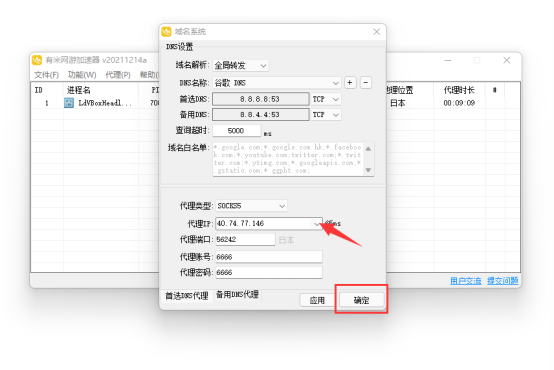Click the 代理密码 field
Image resolution: width=554 pixels, height=370 pixels.
pos(269,272)
